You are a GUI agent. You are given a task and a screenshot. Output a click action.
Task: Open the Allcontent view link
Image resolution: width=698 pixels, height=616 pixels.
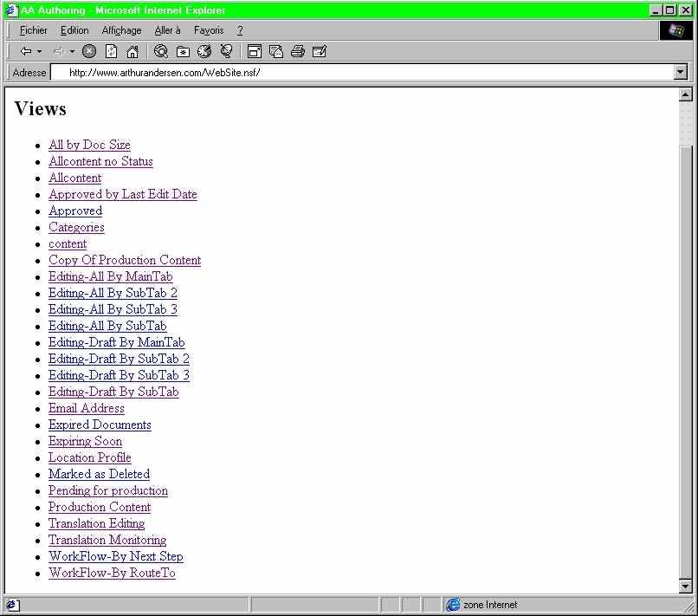(75, 178)
